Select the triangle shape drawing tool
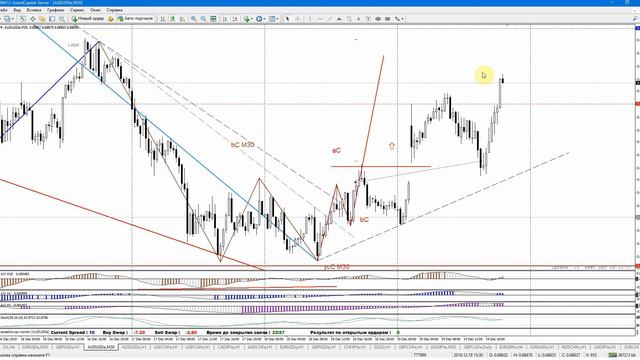Screen dimensions: 640x360 coord(339,19)
